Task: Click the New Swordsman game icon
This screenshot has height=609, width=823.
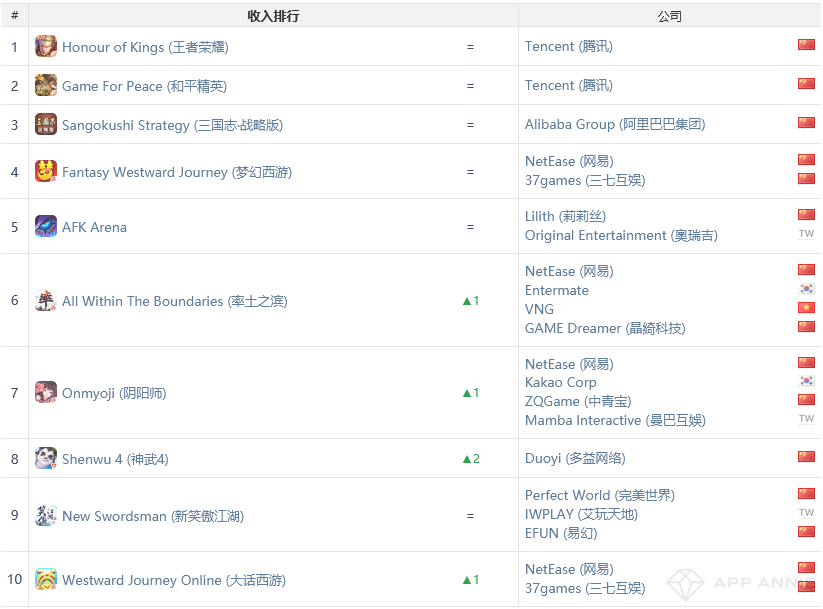Action: click(46, 516)
